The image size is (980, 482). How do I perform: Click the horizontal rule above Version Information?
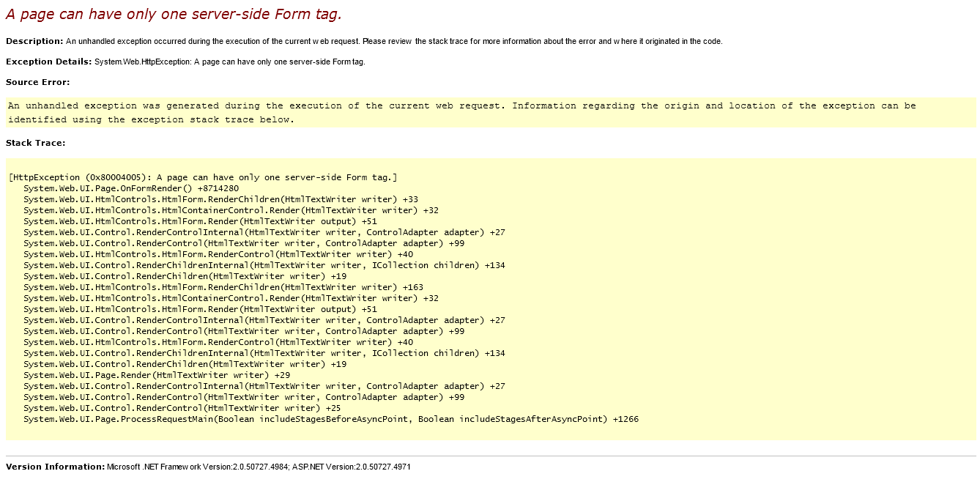(x=490, y=456)
